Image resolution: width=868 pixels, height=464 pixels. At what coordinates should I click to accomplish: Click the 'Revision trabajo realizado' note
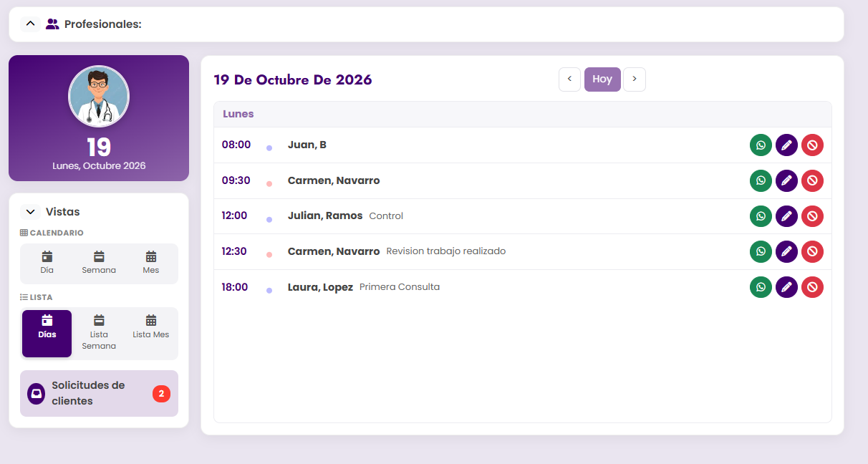tap(446, 251)
